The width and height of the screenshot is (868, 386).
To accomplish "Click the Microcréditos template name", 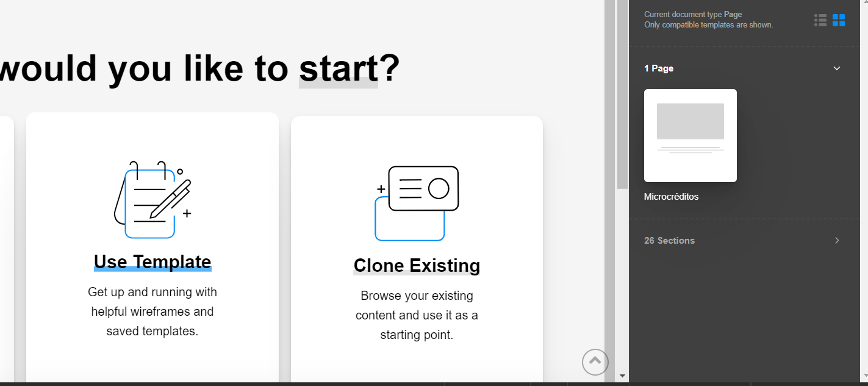I will tap(671, 197).
